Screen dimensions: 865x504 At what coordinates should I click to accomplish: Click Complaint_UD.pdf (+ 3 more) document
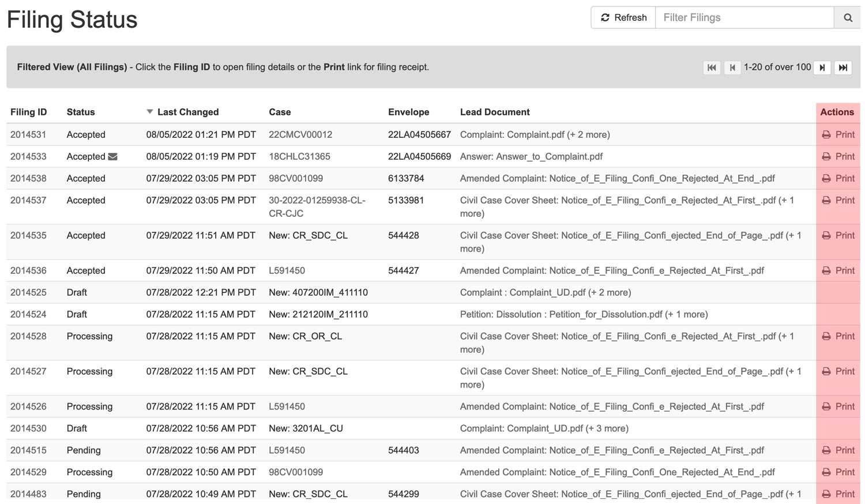[544, 428]
